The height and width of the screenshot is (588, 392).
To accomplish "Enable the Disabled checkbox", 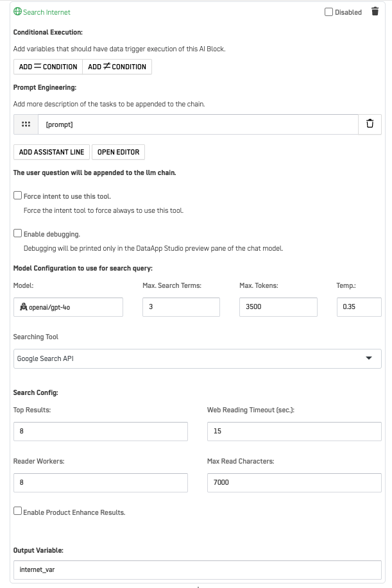I will pyautogui.click(x=328, y=11).
